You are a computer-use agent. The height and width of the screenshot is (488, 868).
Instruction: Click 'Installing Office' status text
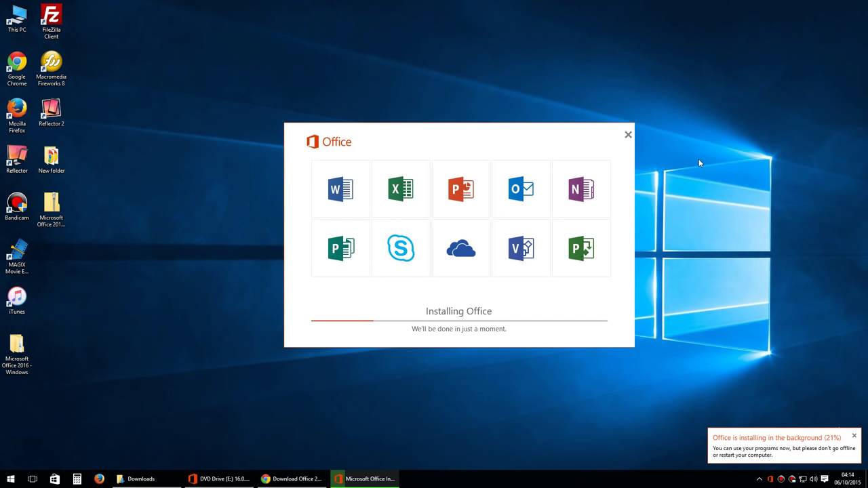(x=458, y=311)
